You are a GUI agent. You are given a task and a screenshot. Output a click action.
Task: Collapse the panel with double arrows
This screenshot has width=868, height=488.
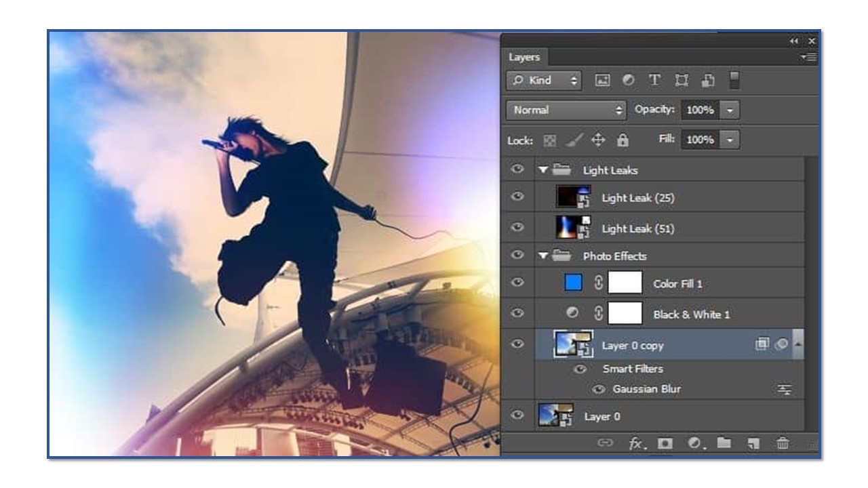pyautogui.click(x=794, y=41)
